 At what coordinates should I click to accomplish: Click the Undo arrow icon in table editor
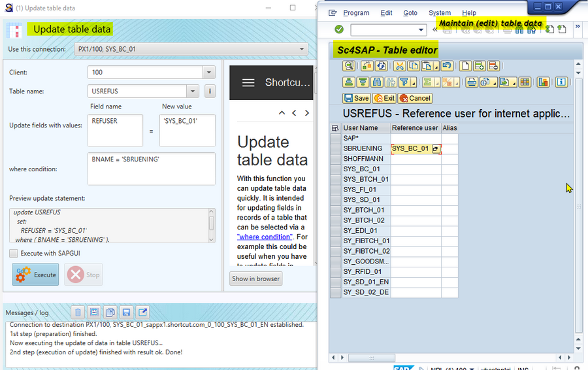(446, 66)
